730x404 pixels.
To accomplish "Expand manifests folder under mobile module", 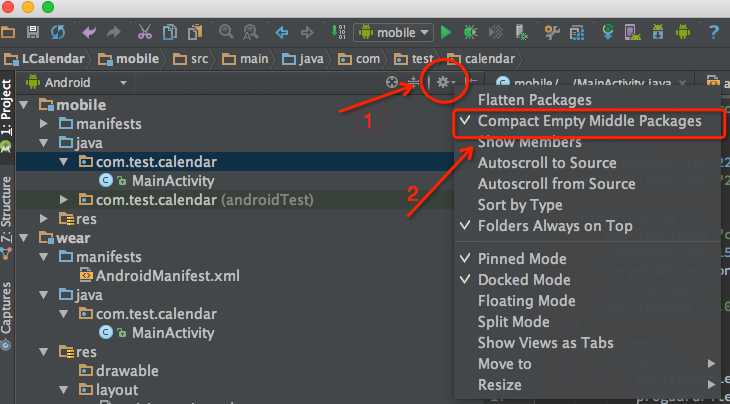I will pos(44,124).
